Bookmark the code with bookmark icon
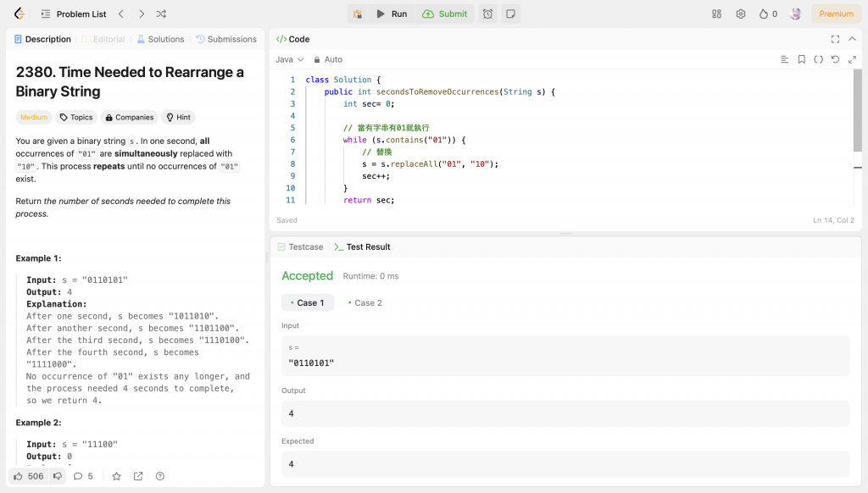 [x=801, y=59]
